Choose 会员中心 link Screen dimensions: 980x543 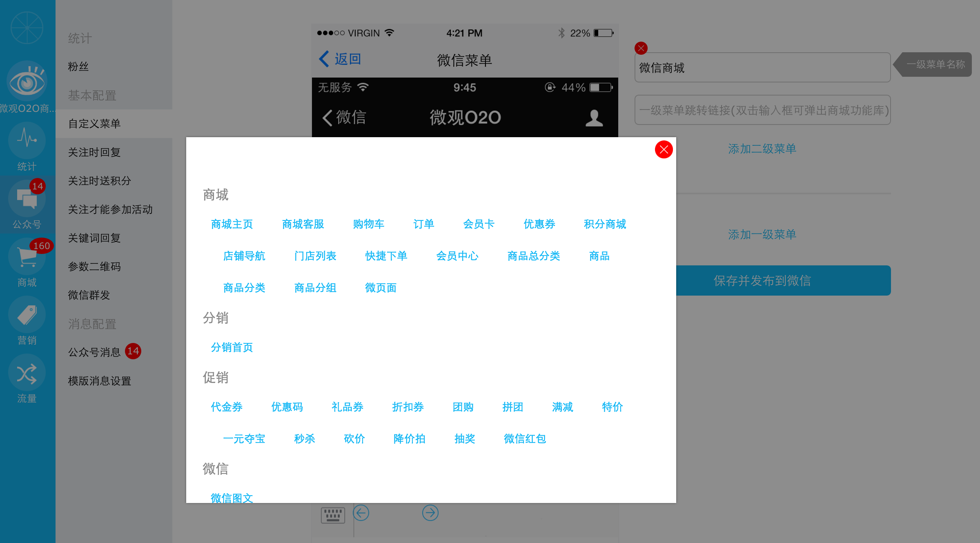pyautogui.click(x=457, y=256)
